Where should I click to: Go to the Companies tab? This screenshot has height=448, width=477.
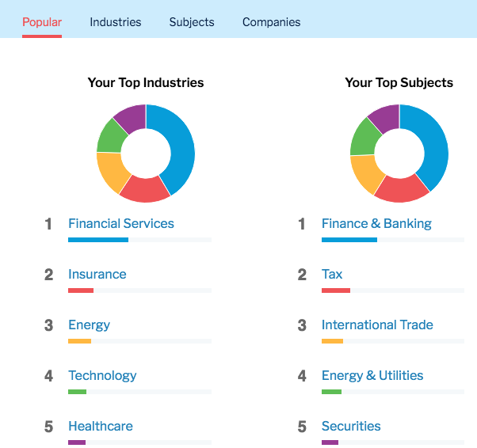272,22
